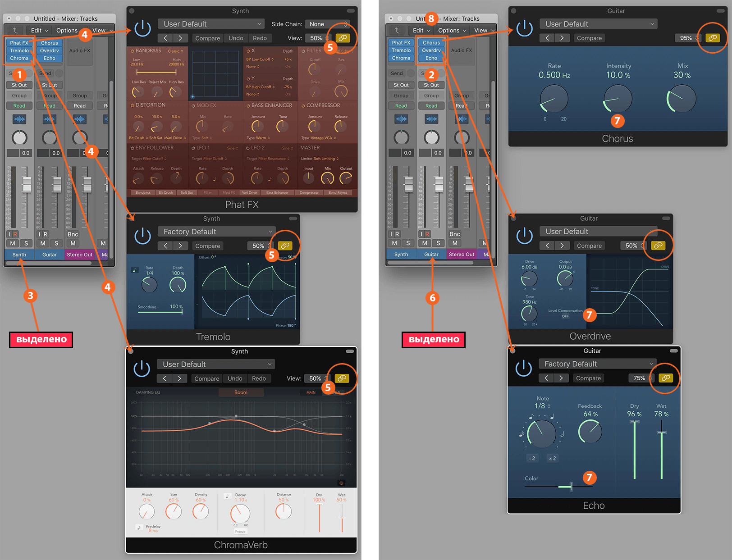732x560 pixels.
Task: Open the User Default preset menu in Phat FX
Action: point(211,24)
